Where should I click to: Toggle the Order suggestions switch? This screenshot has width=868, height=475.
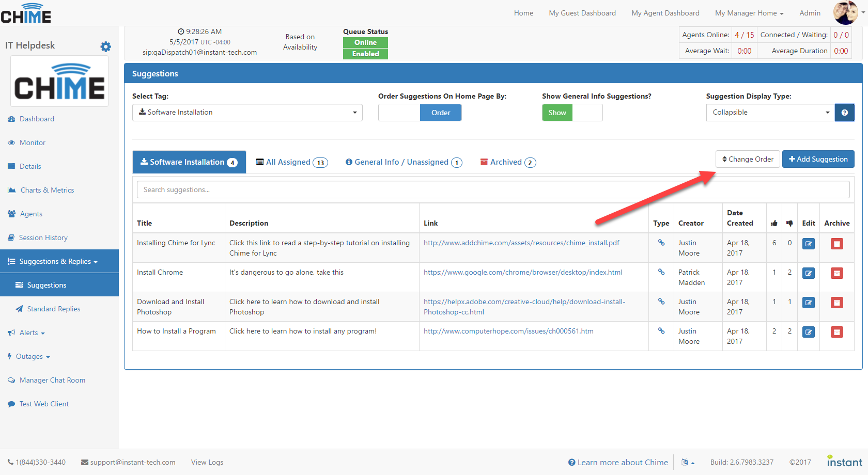(x=420, y=113)
